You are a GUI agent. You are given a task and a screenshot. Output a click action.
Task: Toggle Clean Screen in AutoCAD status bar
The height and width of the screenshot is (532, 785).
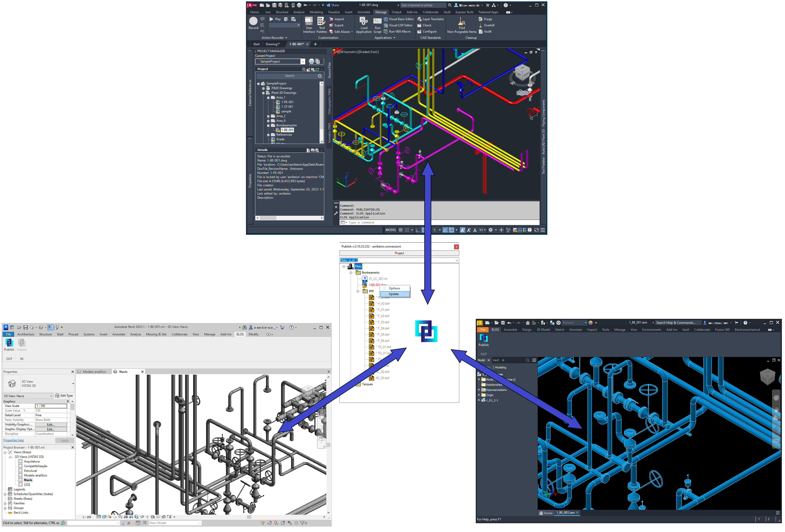(537, 230)
